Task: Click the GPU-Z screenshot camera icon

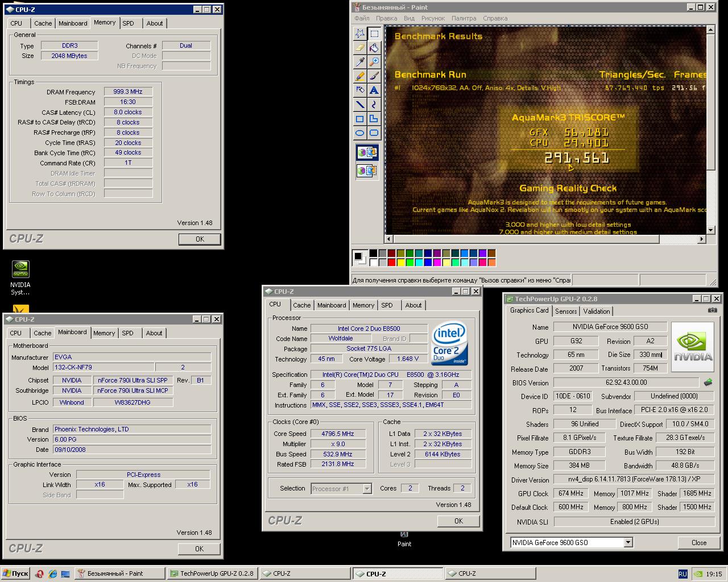Action: (712, 310)
